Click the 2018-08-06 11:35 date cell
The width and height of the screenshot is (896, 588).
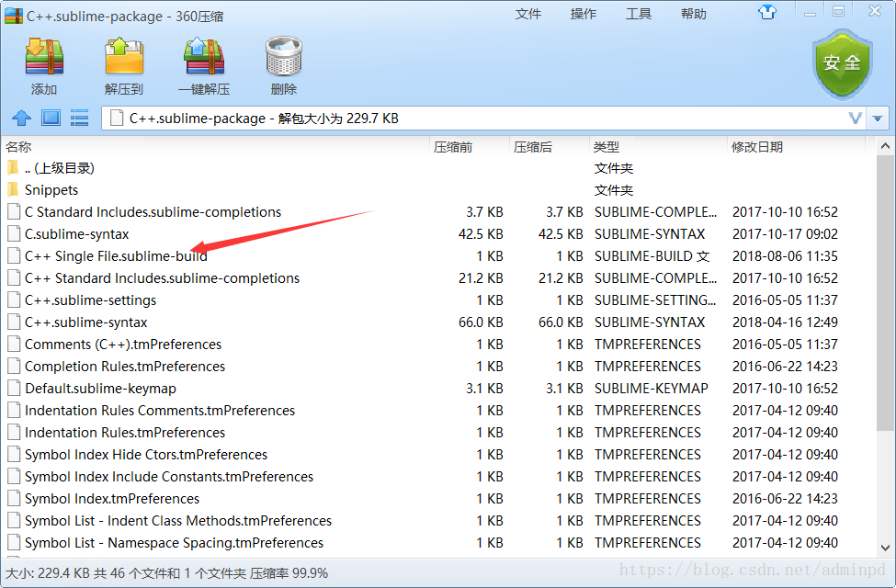click(x=785, y=256)
